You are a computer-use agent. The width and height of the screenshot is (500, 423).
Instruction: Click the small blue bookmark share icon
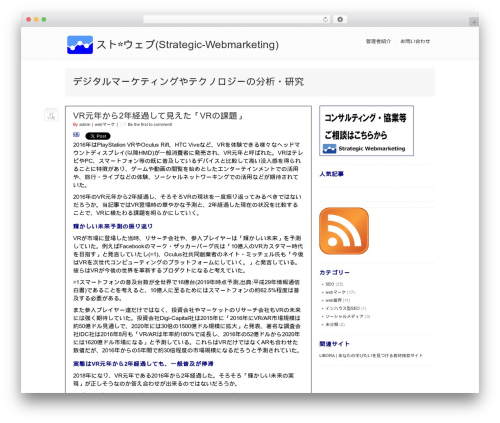pyautogui.click(x=76, y=135)
